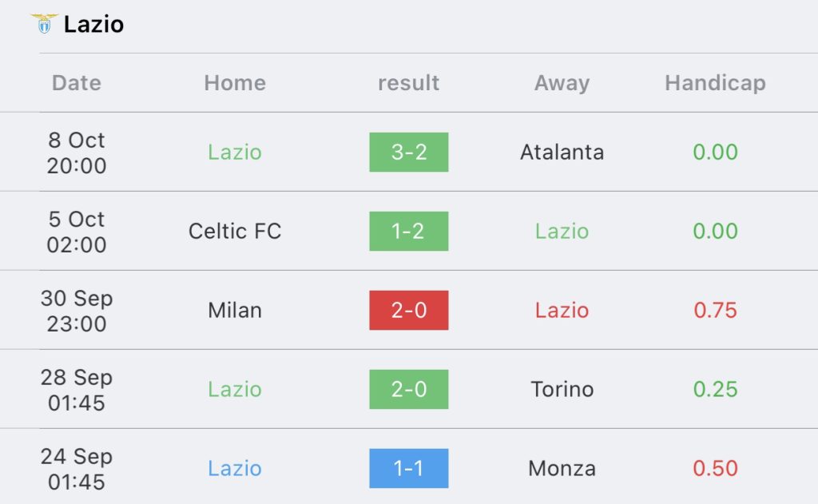Click the result column header
The height and width of the screenshot is (504, 818).
[x=408, y=83]
